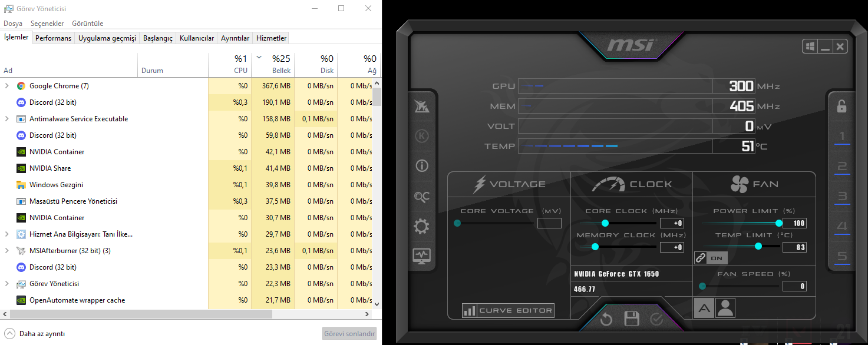The image size is (868, 345).
Task: Click the Görevi sonlandır button
Action: point(349,333)
